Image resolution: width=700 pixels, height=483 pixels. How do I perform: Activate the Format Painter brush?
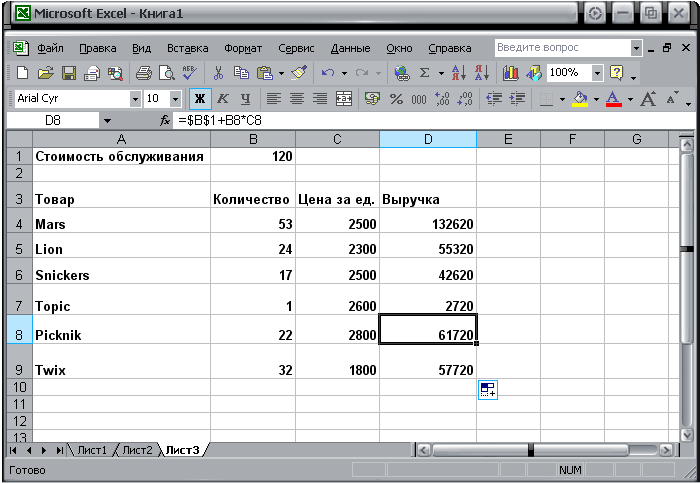pyautogui.click(x=299, y=72)
